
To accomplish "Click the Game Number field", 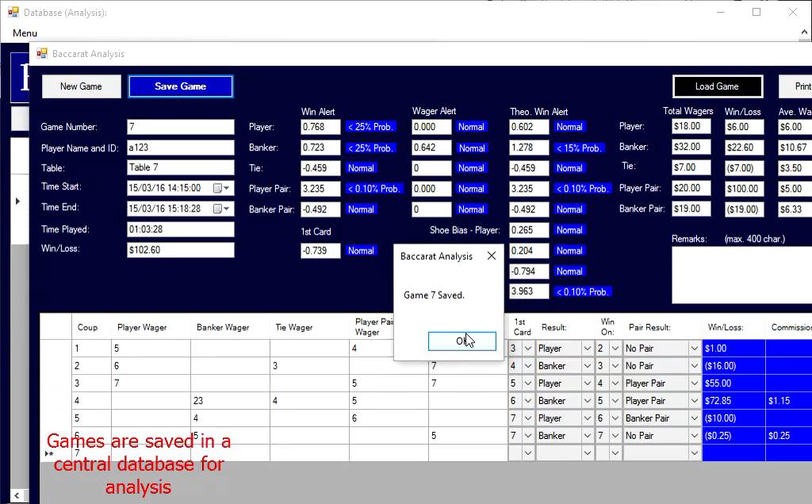I will pyautogui.click(x=181, y=127).
